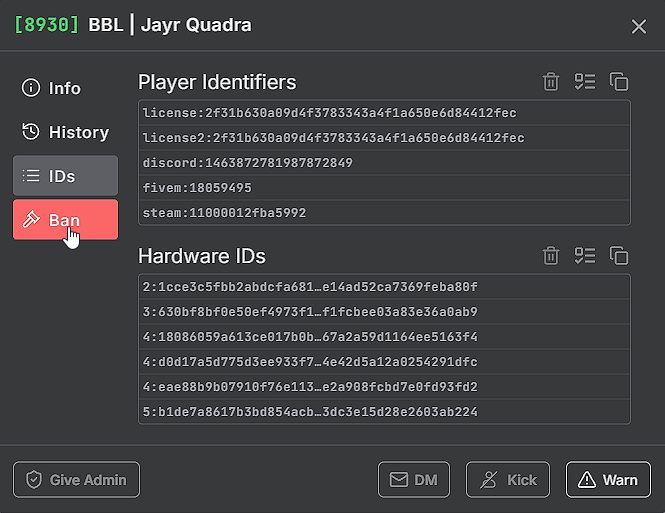Click the Hardware IDs checklist icon
Screen dimensions: 665x513
pos(585,256)
